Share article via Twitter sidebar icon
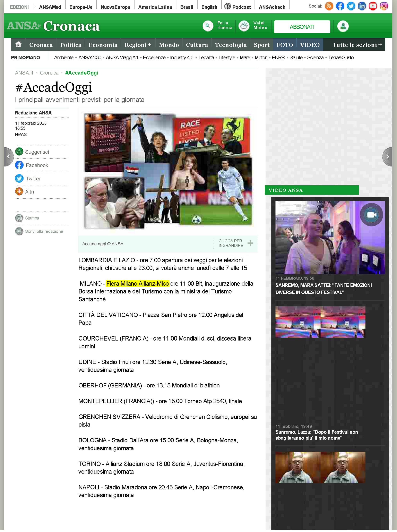 pyautogui.click(x=19, y=178)
